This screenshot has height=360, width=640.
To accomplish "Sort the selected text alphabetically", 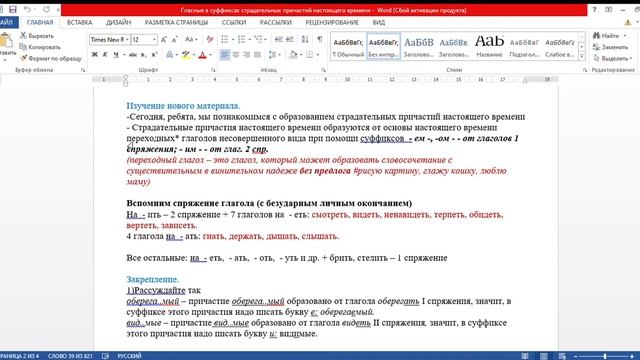I will pyautogui.click(x=305, y=40).
